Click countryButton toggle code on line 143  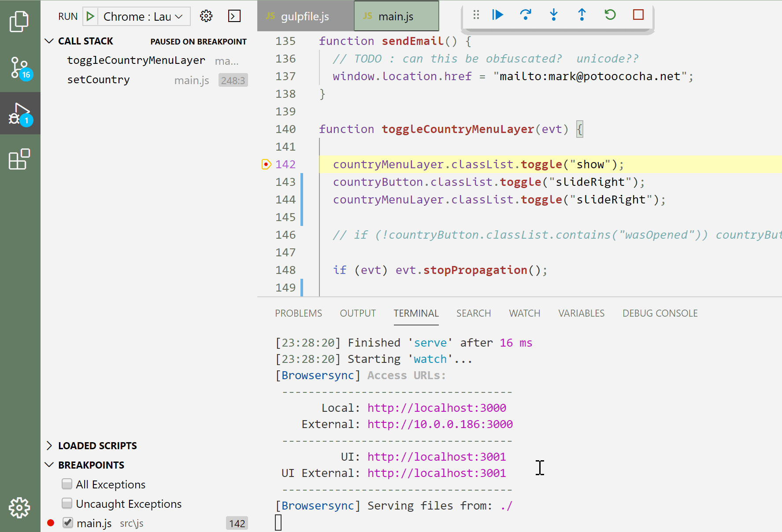[489, 182]
